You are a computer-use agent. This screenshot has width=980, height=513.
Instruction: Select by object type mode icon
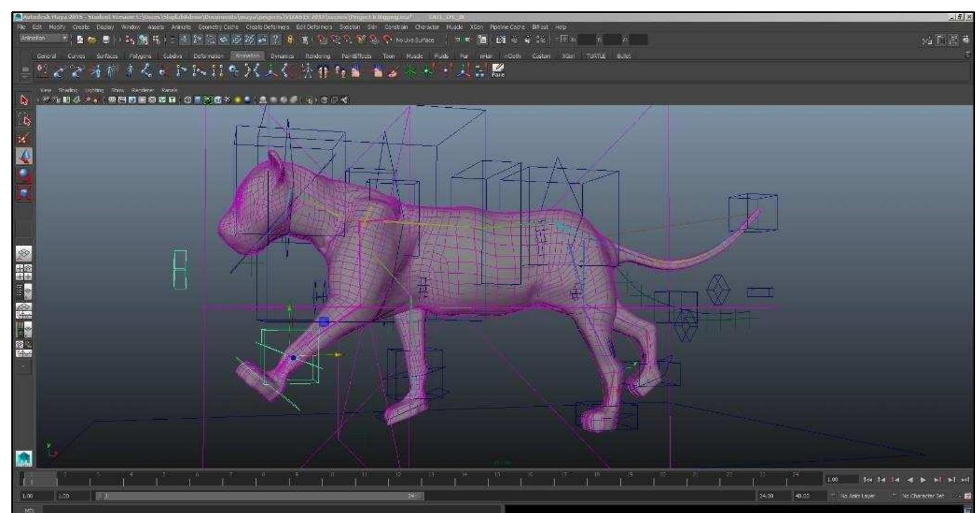[x=143, y=40]
